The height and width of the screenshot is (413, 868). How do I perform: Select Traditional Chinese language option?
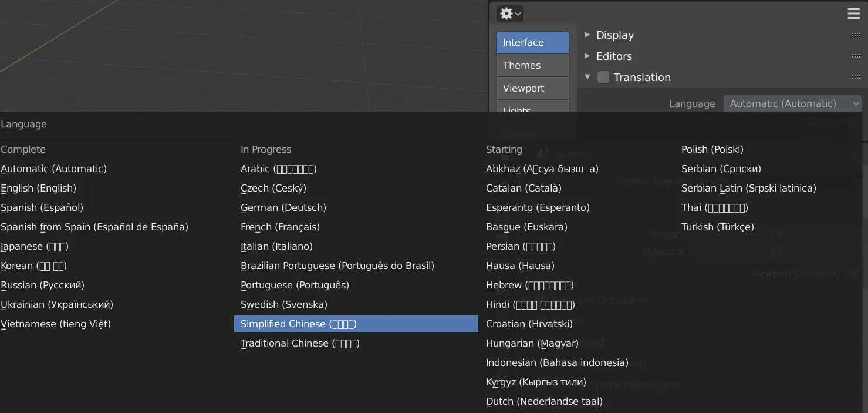300,343
